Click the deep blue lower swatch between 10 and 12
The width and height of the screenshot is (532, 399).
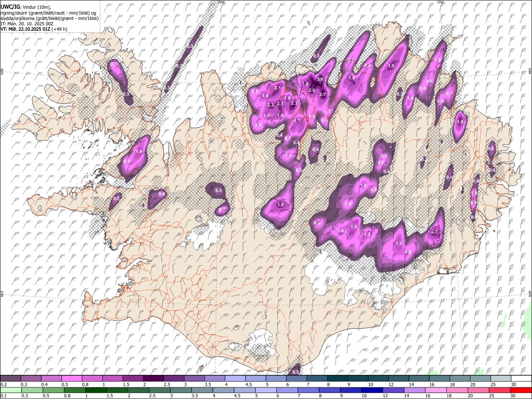coord(372,390)
